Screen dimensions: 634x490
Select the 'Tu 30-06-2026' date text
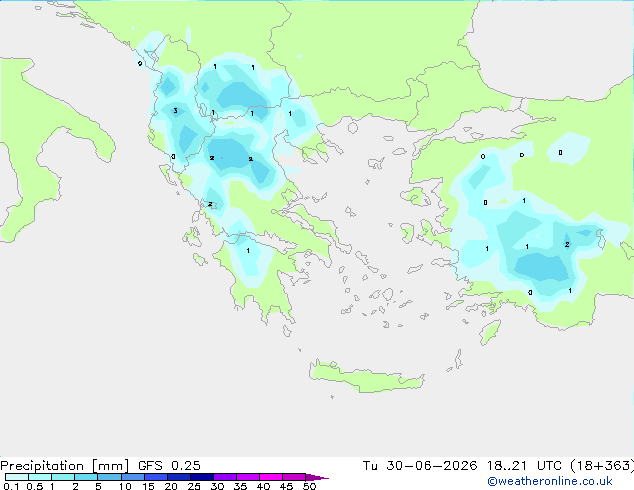pos(420,466)
